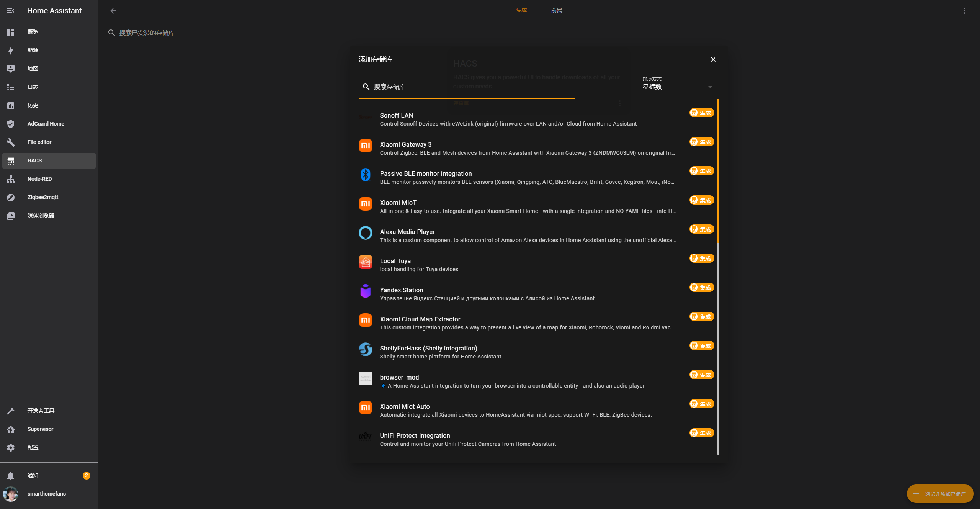Screen dimensions: 980x509
Task: Click the 搜索已安装的存储库 search field
Action: 539,33
